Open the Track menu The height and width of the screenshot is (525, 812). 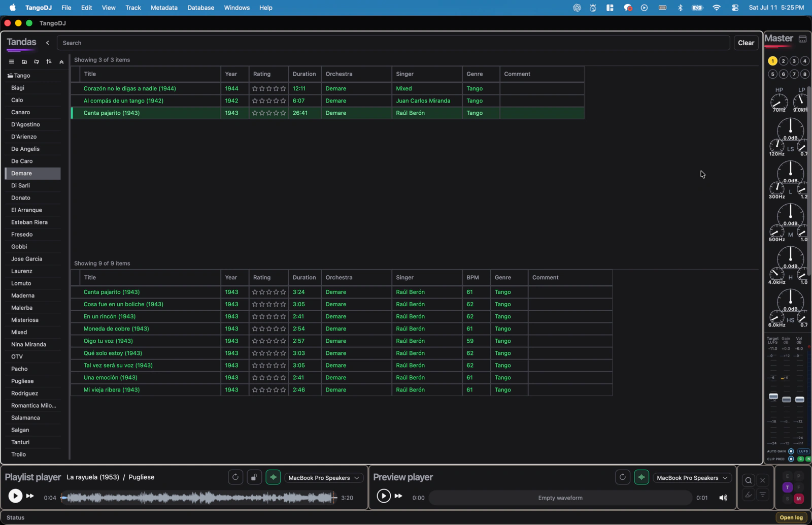click(x=133, y=8)
